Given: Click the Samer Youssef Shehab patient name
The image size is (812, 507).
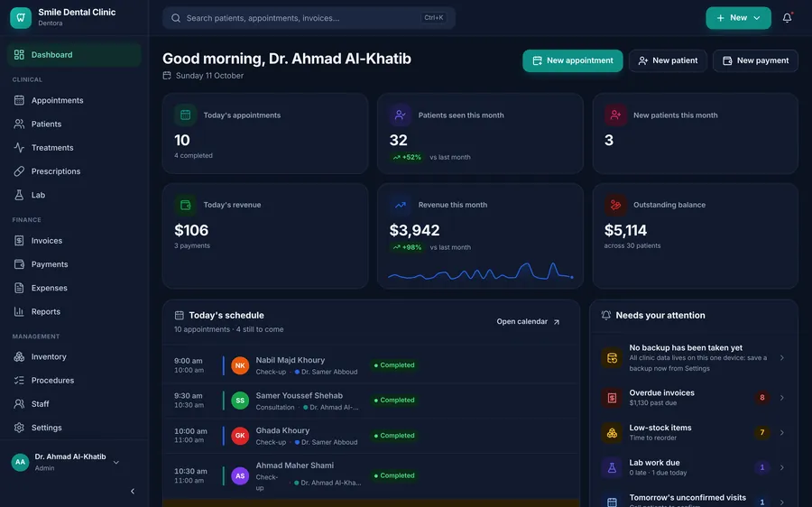Looking at the screenshot, I should [299, 396].
